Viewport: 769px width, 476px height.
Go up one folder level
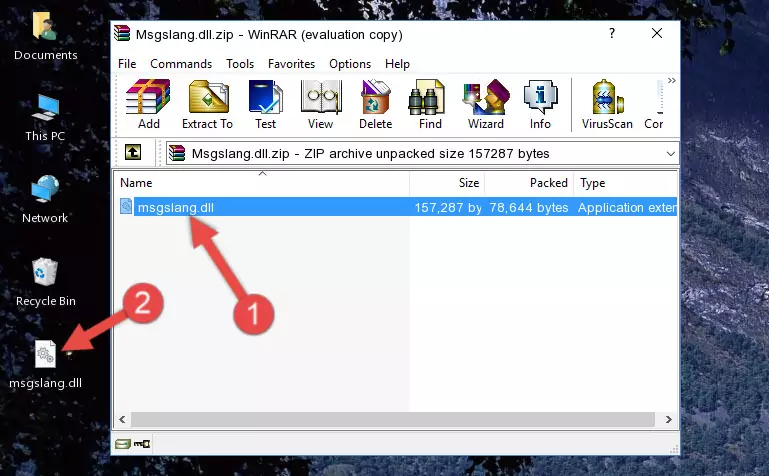tap(133, 152)
